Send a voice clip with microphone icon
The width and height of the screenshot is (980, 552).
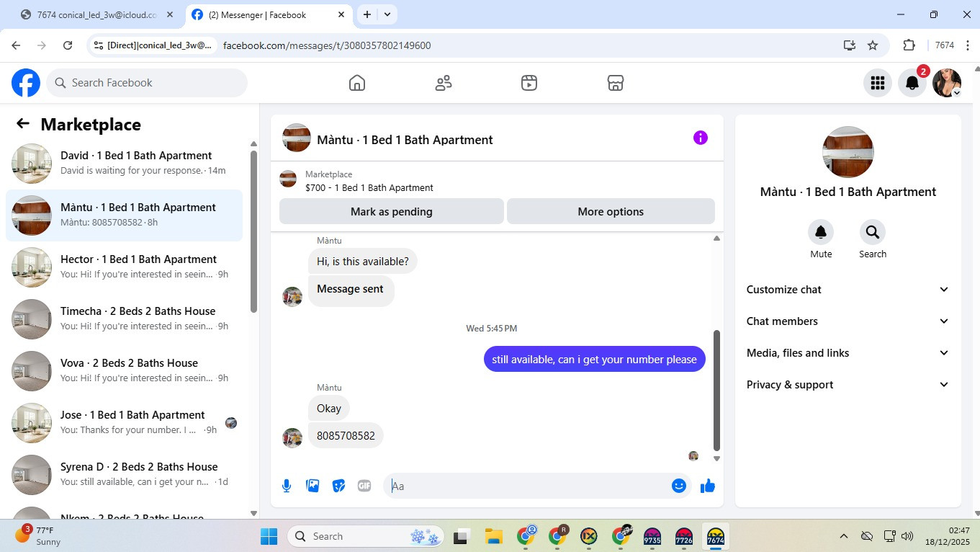point(287,486)
